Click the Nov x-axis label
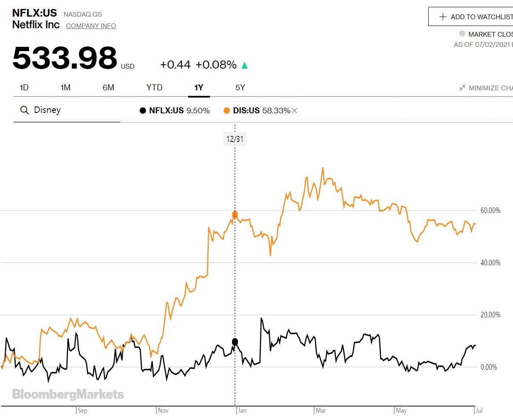513x420 pixels. click(x=163, y=411)
